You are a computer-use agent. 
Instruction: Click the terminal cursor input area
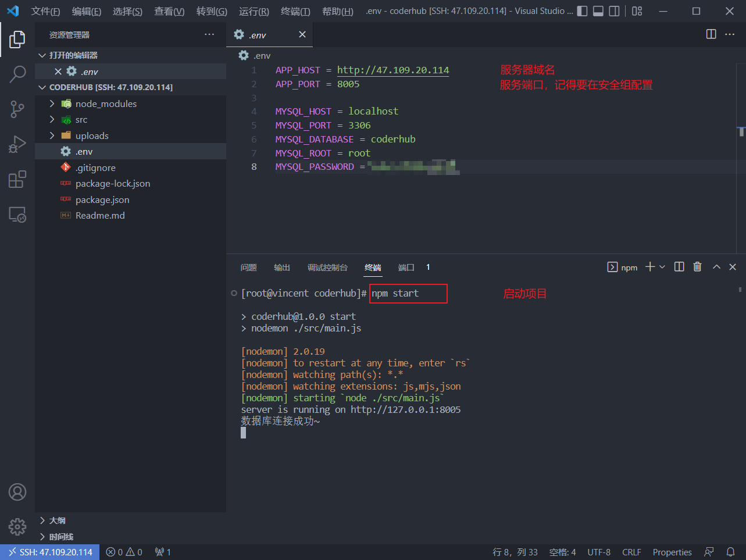(244, 433)
